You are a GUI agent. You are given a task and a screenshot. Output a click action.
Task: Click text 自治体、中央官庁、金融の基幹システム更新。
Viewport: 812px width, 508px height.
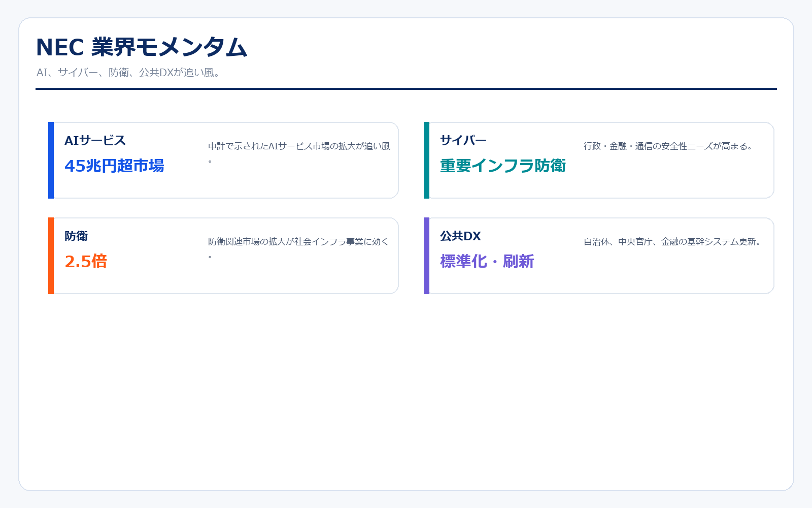(x=673, y=242)
